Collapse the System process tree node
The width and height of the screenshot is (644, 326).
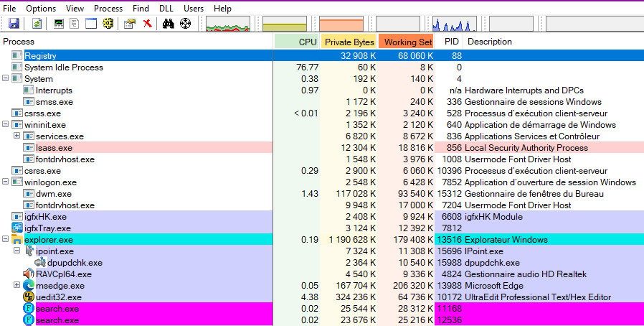pos(5,78)
